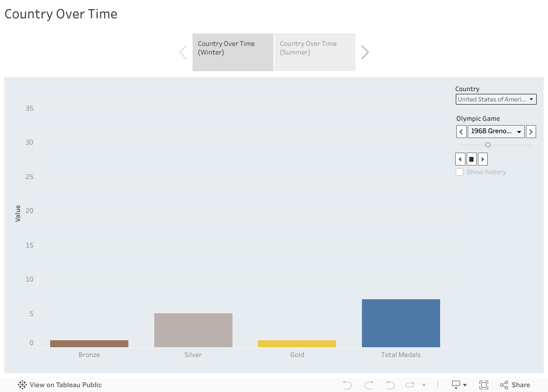Enter full screen mode
This screenshot has width=548, height=392.
484,385
